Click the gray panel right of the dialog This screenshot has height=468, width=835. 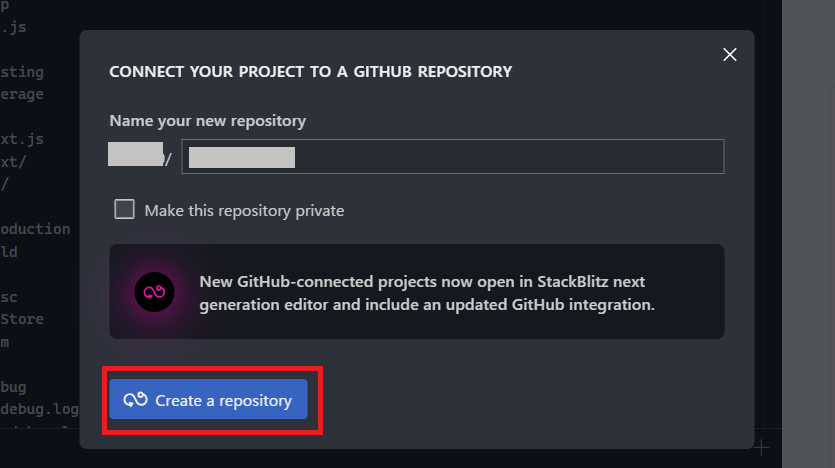(808, 234)
